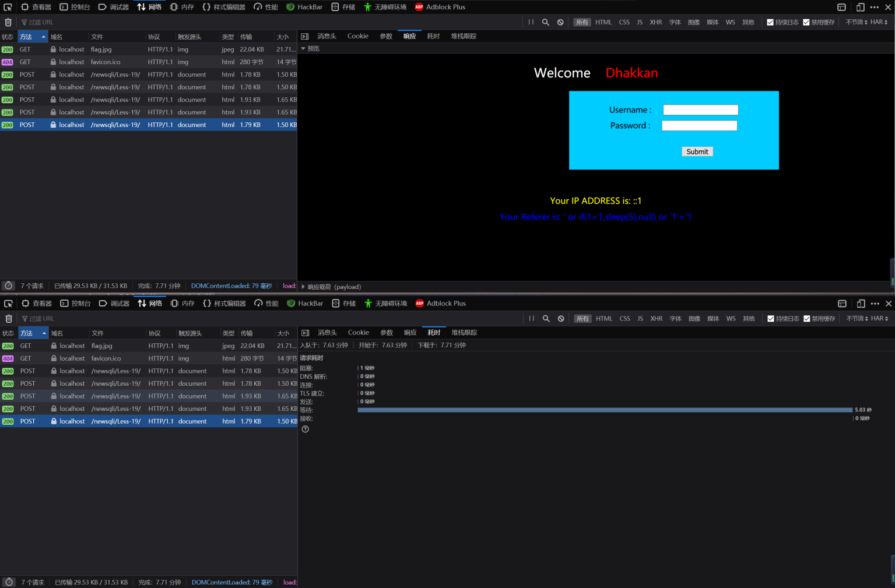Switch to 堆栈跟踪 tab in lower details pane
Image resolution: width=895 pixels, height=588 pixels.
click(x=464, y=333)
